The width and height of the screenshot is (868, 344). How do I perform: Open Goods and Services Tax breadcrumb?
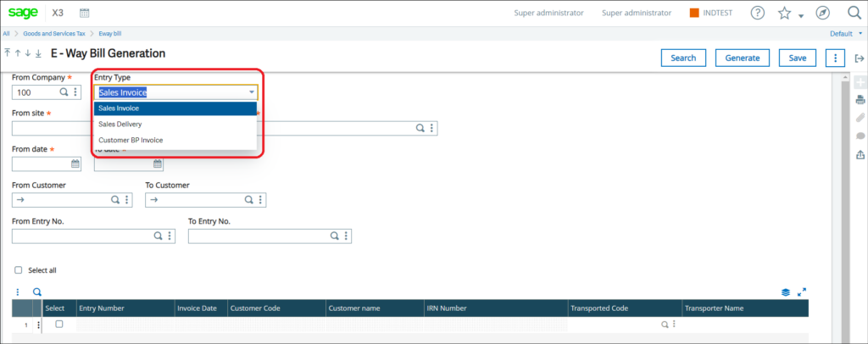54,34
